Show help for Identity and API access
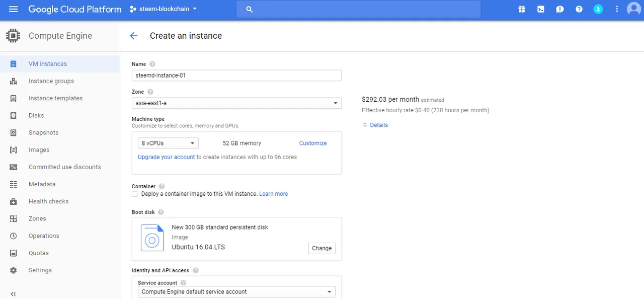 click(x=196, y=270)
